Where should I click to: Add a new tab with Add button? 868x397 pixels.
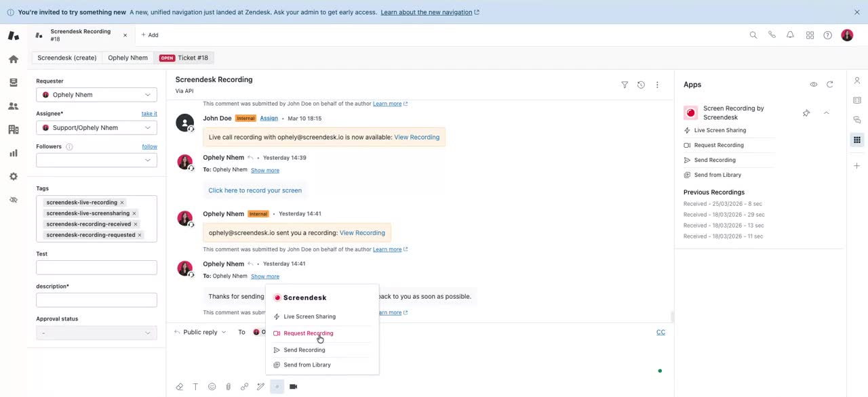(150, 35)
